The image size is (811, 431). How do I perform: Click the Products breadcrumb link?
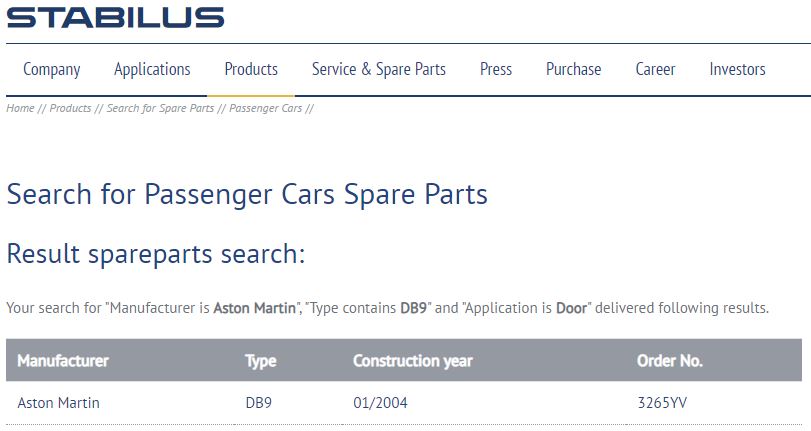(x=70, y=108)
